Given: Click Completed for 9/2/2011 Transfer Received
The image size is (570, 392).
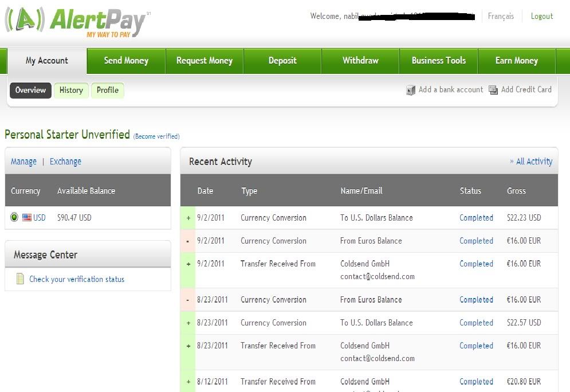Looking at the screenshot, I should pyautogui.click(x=476, y=264).
